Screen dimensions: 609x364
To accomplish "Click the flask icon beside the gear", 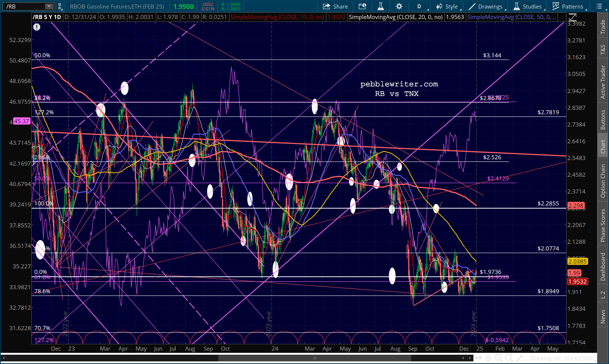I will (x=380, y=6).
